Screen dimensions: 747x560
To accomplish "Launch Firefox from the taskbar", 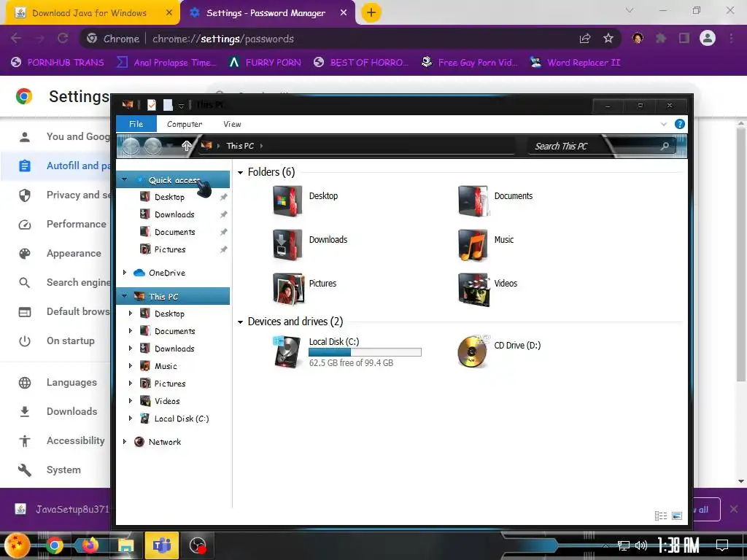I will click(x=90, y=545).
